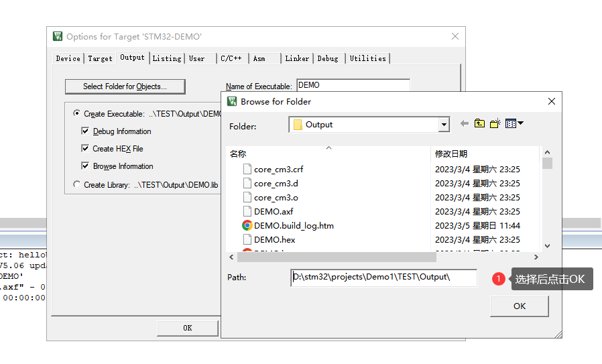Create a new folder icon
Viewport: 602px width, 364px height.
(495, 123)
